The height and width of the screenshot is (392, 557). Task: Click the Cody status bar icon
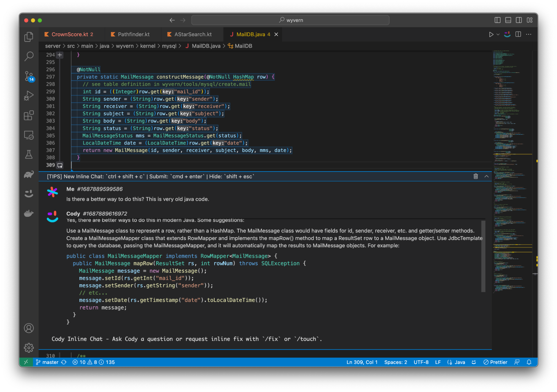(x=474, y=362)
